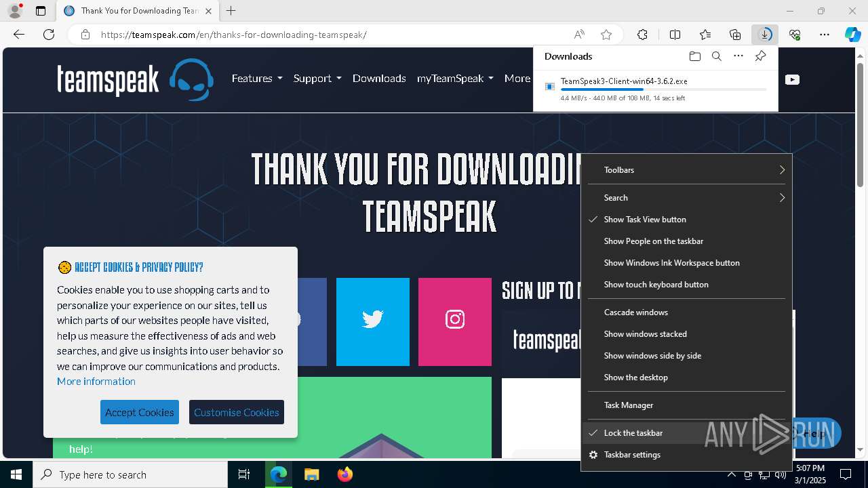Open more options in Downloads panel
Screen dimensions: 868x488
(x=738, y=56)
